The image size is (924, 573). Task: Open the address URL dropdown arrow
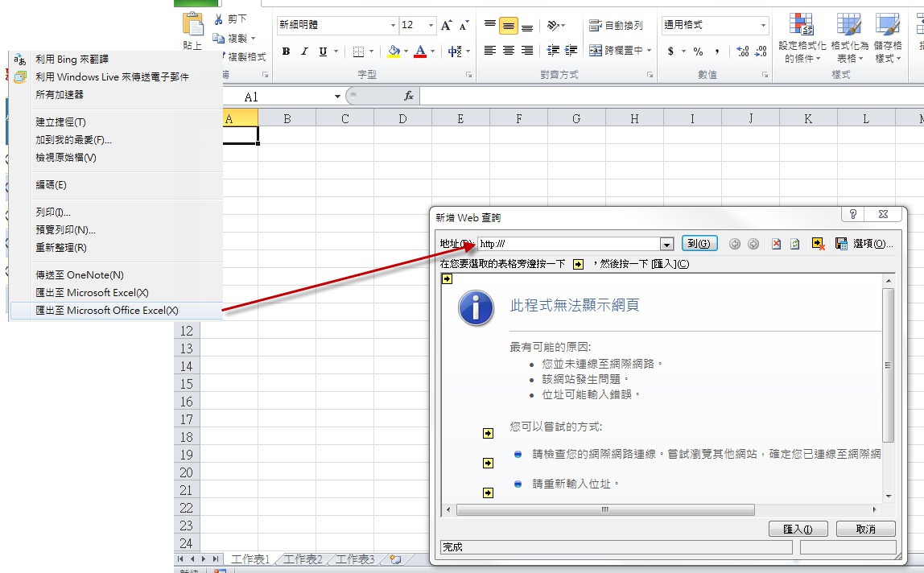(666, 244)
